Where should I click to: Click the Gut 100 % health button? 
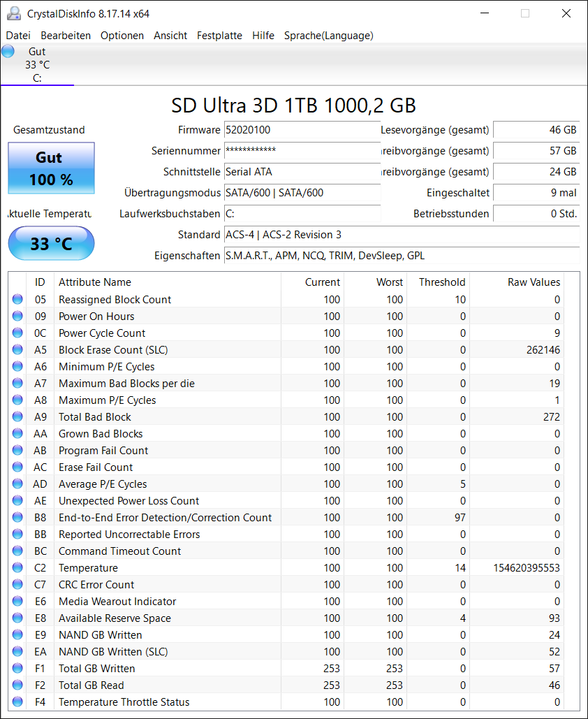click(x=52, y=168)
